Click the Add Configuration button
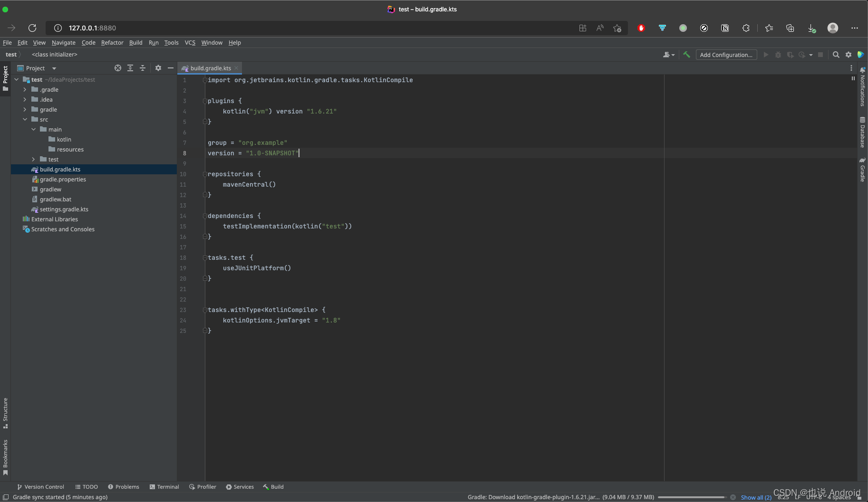The height and width of the screenshot is (502, 868). pyautogui.click(x=726, y=55)
